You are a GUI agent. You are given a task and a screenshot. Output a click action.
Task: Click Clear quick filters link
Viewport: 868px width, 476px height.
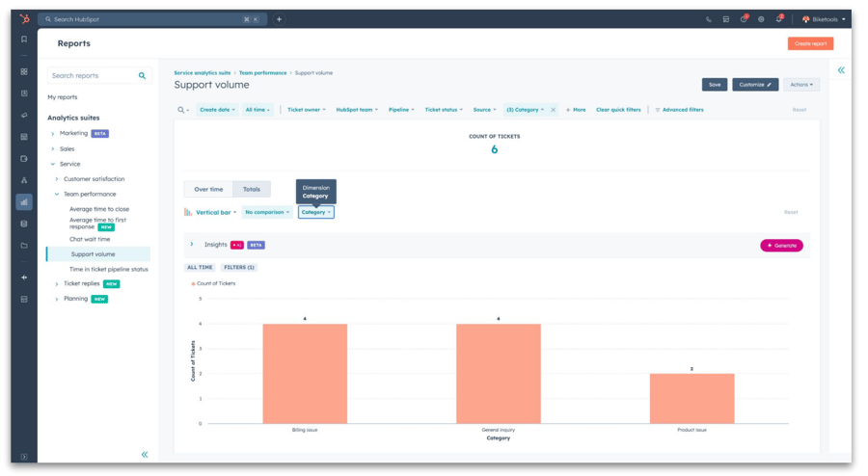click(618, 110)
